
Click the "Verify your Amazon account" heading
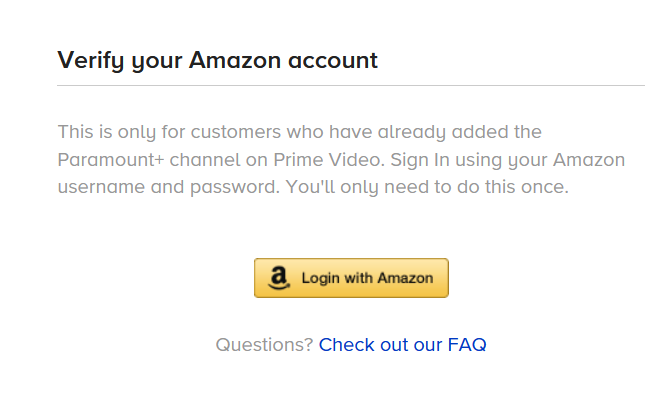click(217, 60)
